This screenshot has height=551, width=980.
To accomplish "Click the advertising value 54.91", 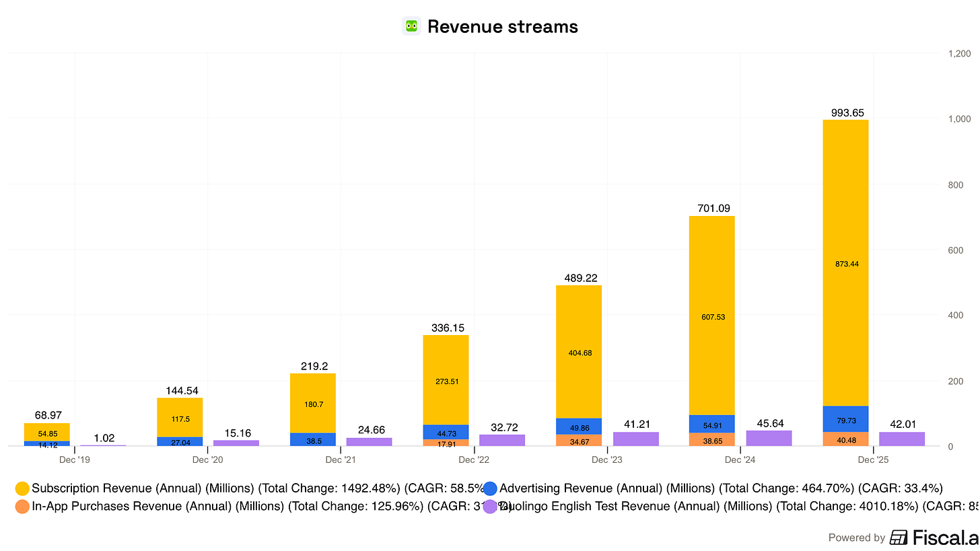I will click(712, 426).
